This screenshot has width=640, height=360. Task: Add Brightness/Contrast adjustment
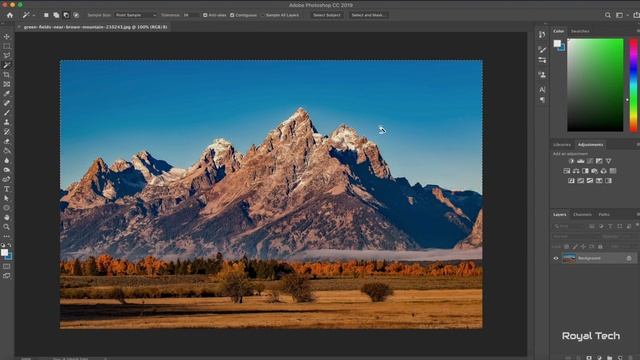click(x=571, y=161)
